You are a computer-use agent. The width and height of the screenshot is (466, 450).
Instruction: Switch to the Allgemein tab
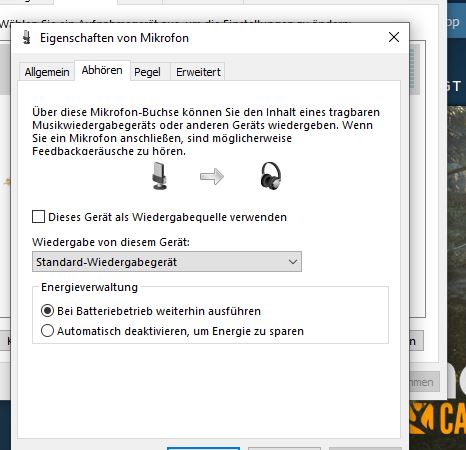[x=47, y=72]
